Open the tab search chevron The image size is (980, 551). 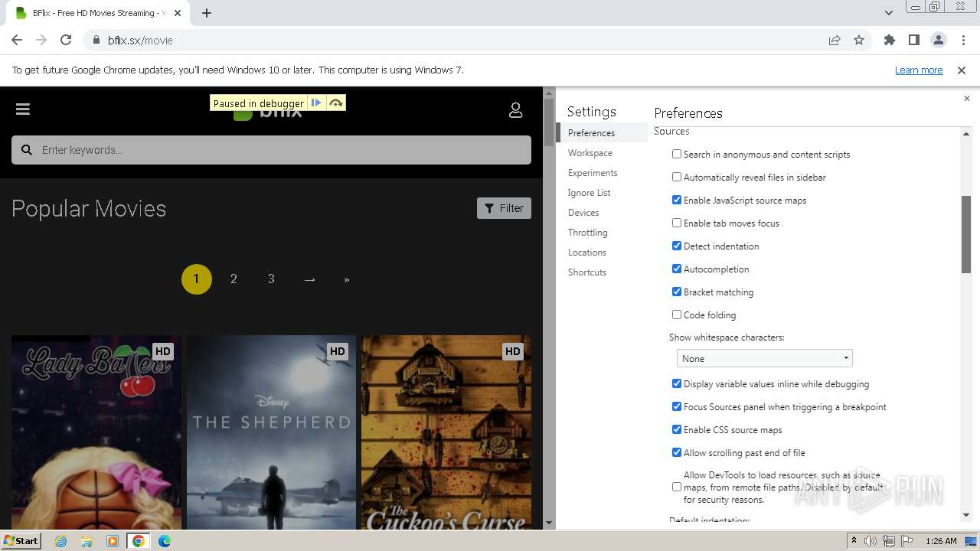click(888, 13)
